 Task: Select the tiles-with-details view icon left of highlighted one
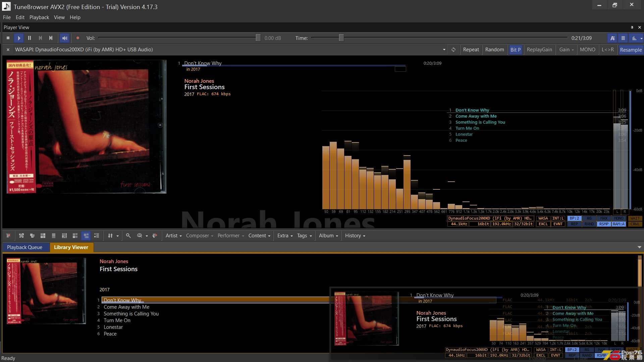point(75,236)
